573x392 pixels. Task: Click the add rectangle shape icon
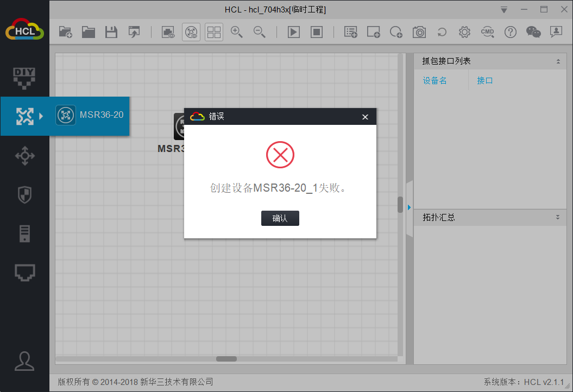[374, 32]
